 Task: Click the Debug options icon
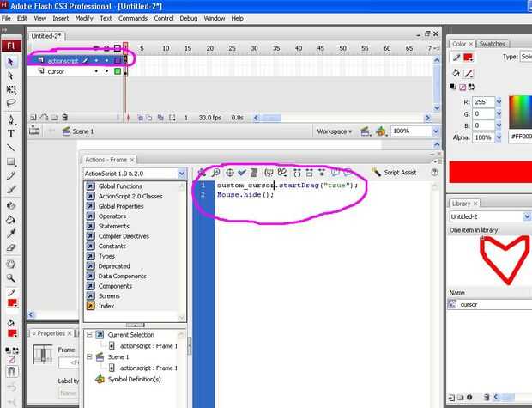282,173
